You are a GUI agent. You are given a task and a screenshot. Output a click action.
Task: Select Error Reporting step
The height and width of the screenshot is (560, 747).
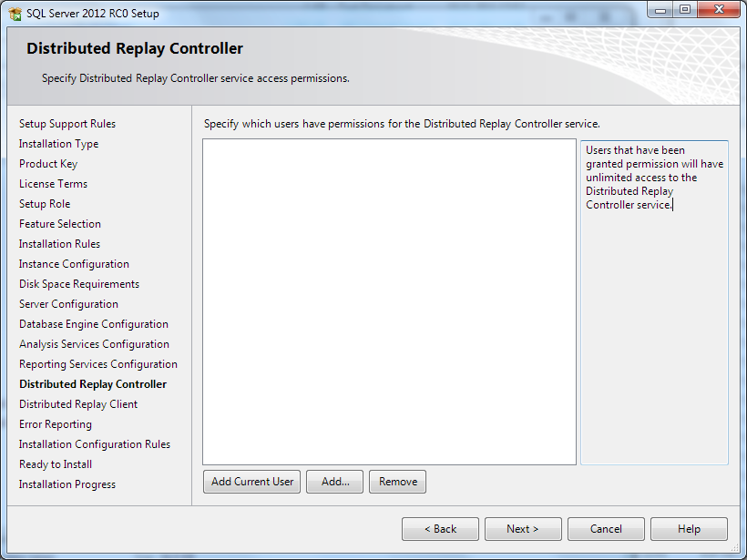(x=56, y=423)
